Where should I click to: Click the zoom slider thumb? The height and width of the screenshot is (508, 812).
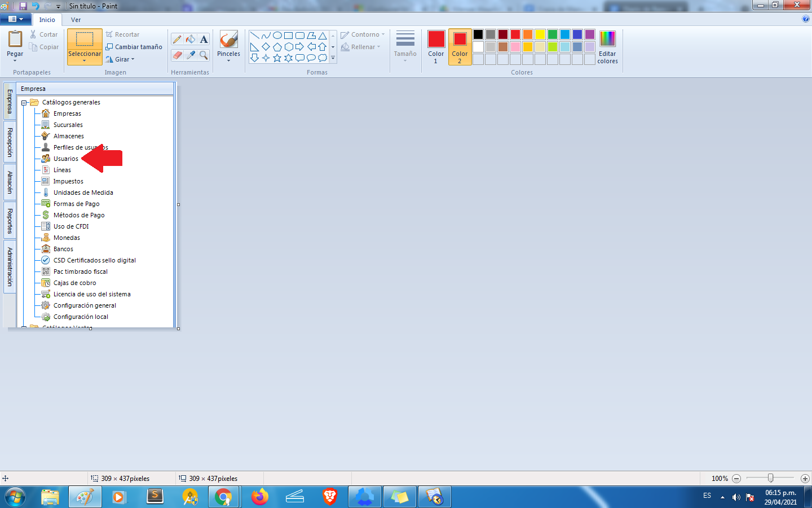coord(770,478)
